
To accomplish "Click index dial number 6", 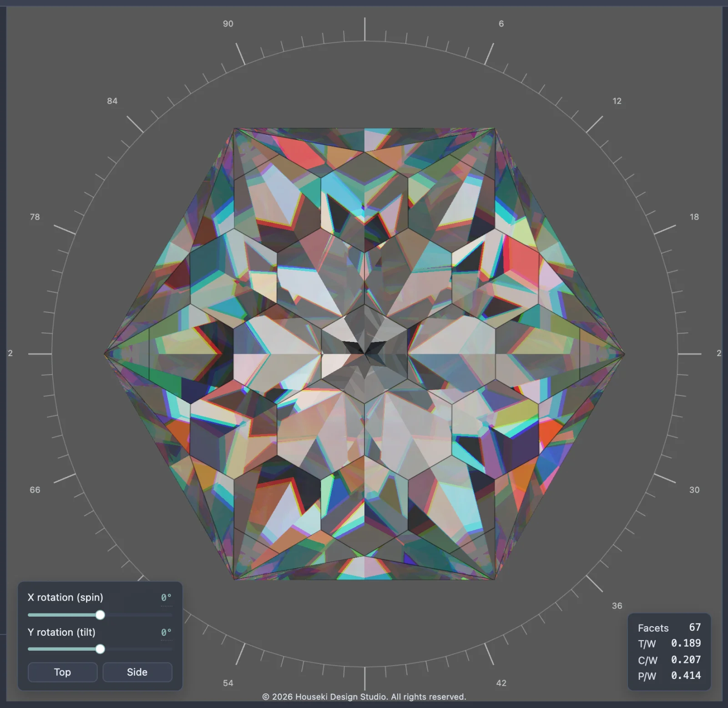I will point(501,24).
